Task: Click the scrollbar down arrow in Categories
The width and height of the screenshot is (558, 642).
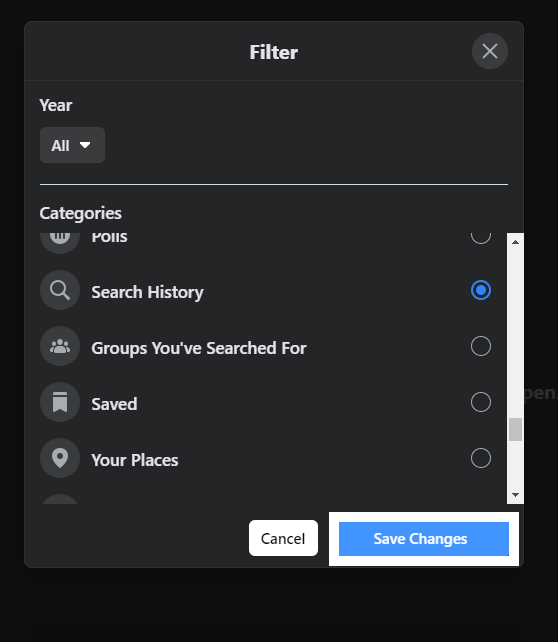Action: [515, 495]
